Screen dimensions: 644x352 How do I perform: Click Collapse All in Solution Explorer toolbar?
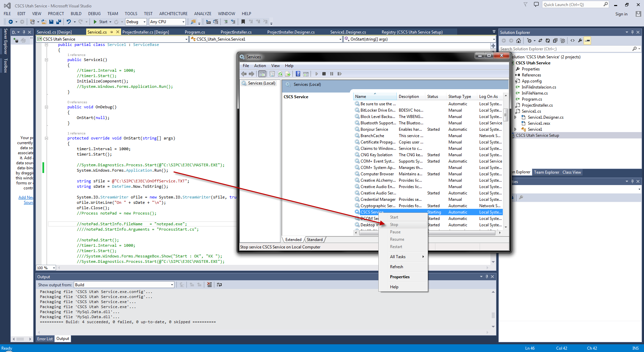(x=555, y=41)
